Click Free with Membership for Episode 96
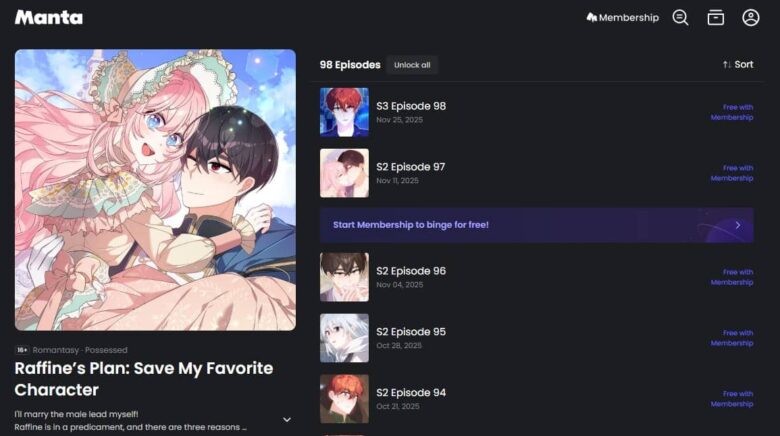Viewport: 780px width, 436px height. 732,277
